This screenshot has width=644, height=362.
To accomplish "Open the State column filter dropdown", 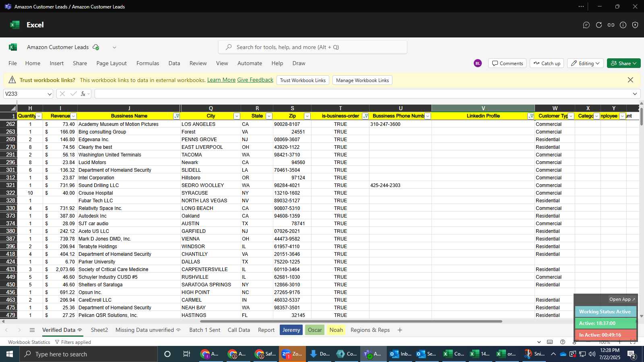I will [x=269, y=116].
